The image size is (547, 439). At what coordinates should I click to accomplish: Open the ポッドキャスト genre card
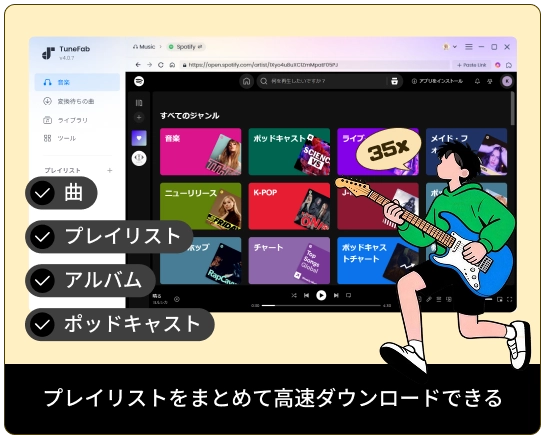(x=289, y=151)
